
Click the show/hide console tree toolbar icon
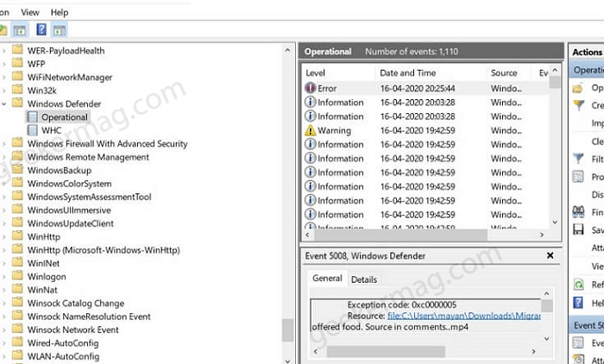point(19,29)
